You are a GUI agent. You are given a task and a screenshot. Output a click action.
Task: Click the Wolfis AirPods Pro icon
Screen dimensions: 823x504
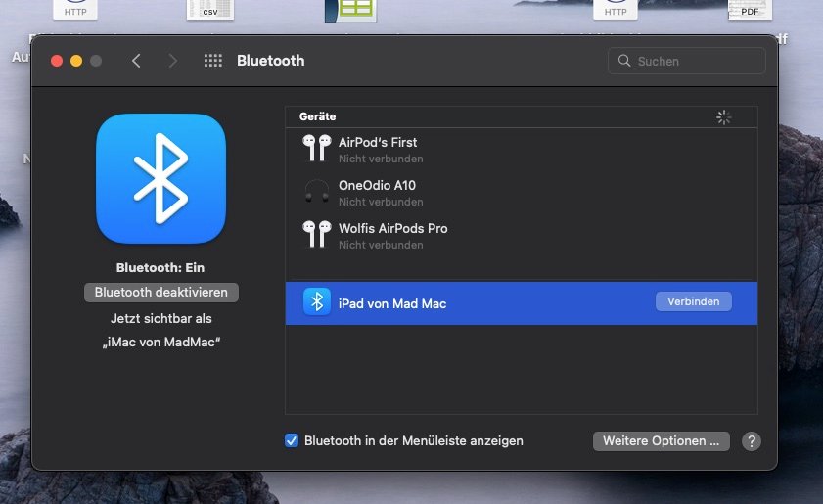pyautogui.click(x=316, y=235)
